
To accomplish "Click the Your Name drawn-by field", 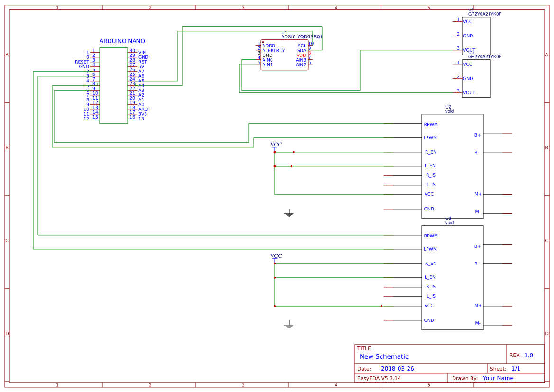I will click(498, 378).
